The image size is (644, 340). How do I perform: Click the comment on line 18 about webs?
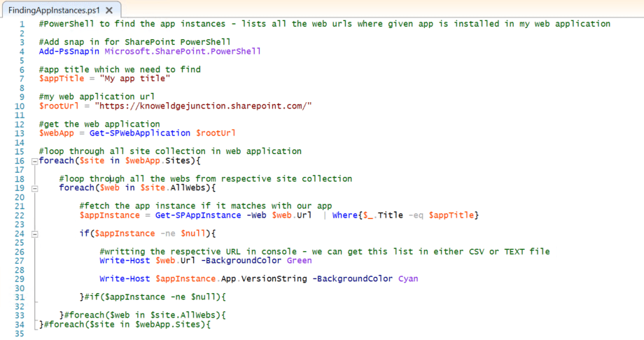(x=205, y=178)
